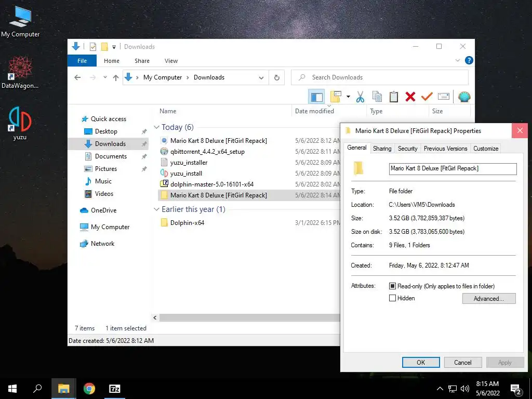Switch to Previous Versions tab
This screenshot has width=532, height=399.
point(445,148)
